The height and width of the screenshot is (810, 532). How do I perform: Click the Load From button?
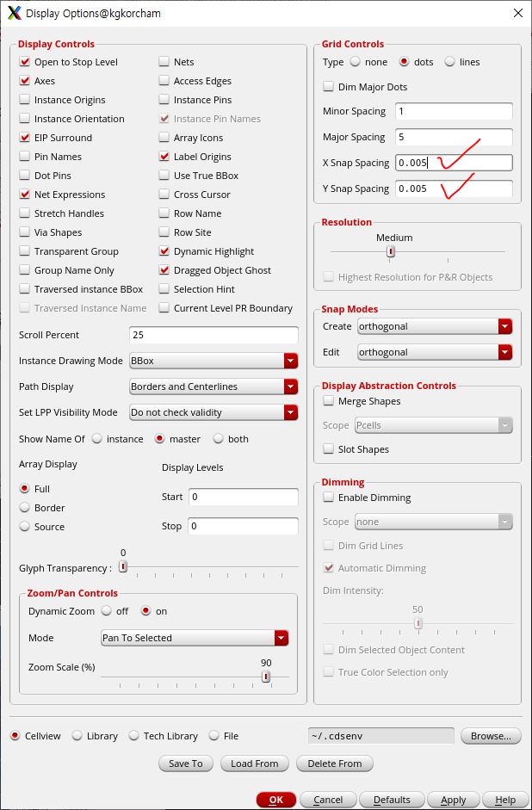click(x=255, y=764)
